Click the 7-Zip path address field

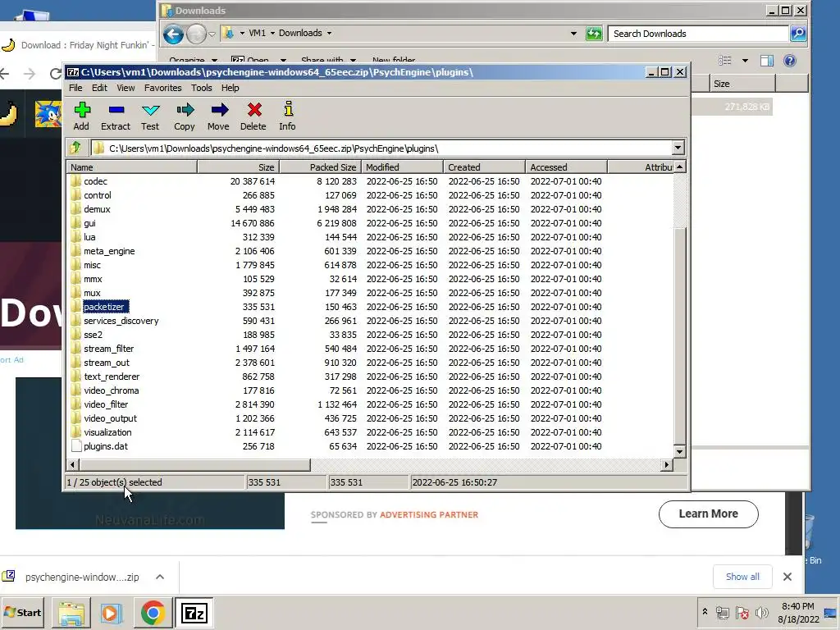click(381, 148)
